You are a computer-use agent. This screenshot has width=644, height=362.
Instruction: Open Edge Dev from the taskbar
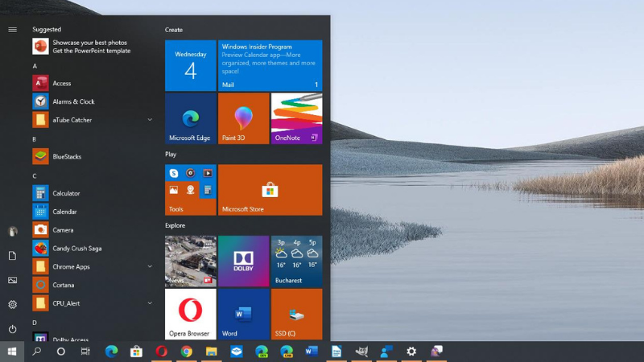pos(262,352)
